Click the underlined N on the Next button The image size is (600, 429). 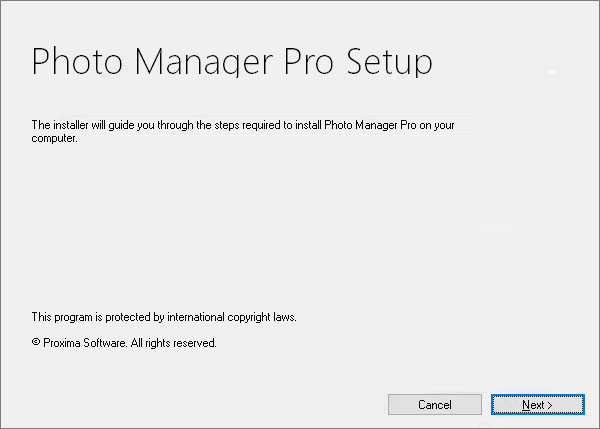pyautogui.click(x=526, y=405)
